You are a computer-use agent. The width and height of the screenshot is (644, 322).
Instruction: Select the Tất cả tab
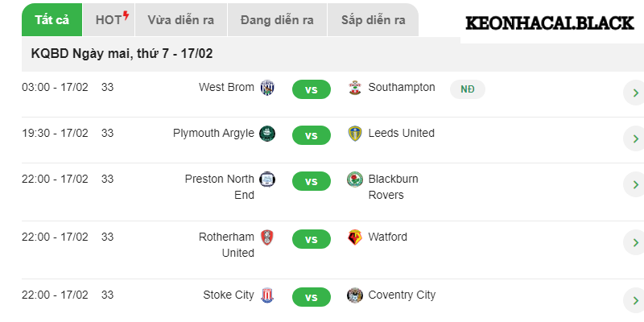52,20
